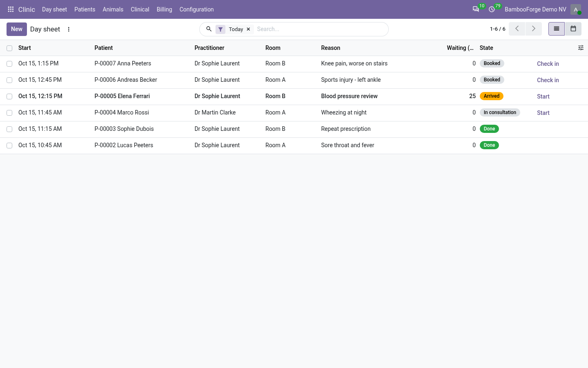Click 'Oct 15, 12:45 PM' start cell
This screenshot has width=588, height=368.
pos(40,80)
